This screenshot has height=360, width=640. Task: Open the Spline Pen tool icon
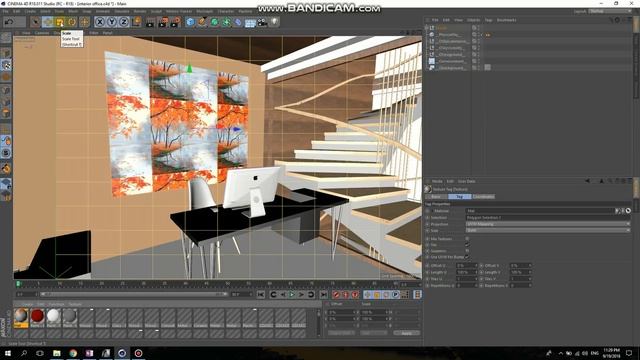point(202,22)
